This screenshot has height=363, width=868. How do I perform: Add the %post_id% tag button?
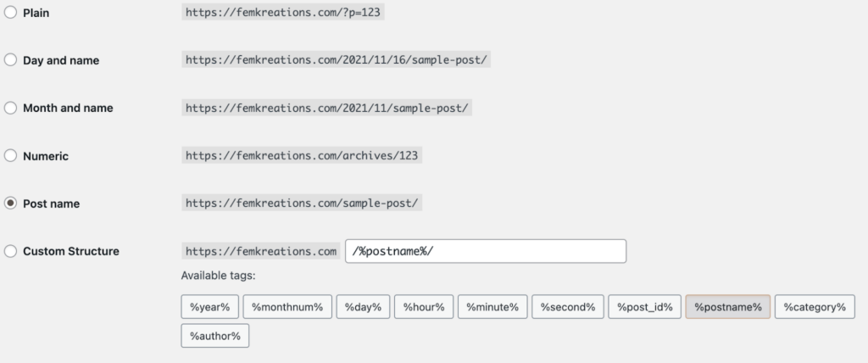coord(644,307)
